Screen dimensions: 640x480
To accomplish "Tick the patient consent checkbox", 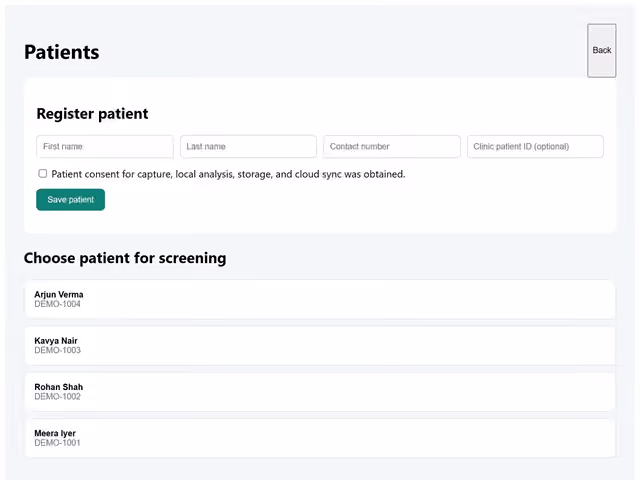I will click(42, 173).
